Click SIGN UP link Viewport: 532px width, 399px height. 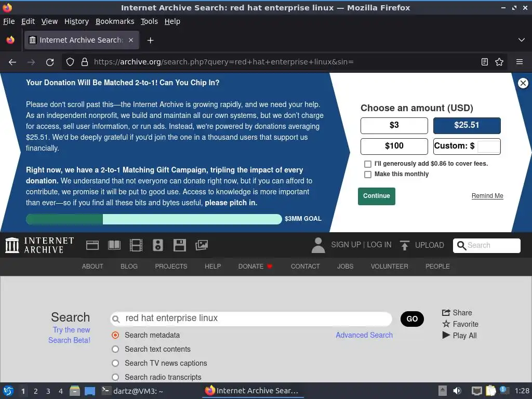(345, 245)
